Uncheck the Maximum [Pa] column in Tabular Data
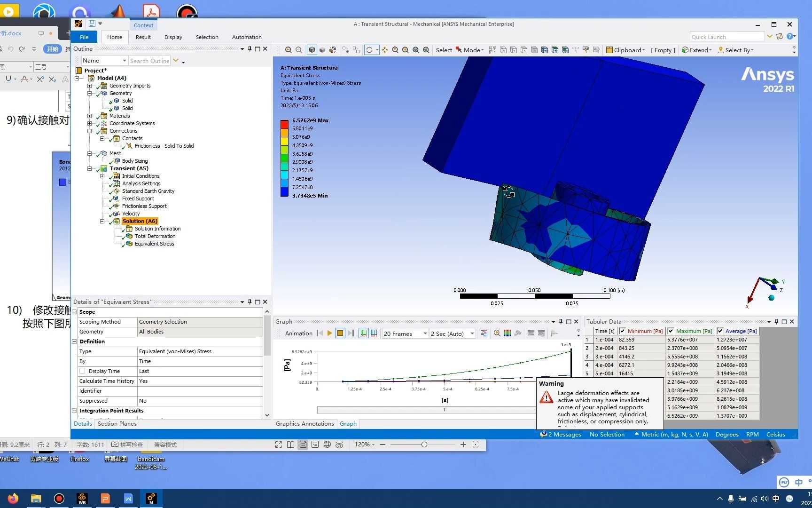 [x=672, y=331]
